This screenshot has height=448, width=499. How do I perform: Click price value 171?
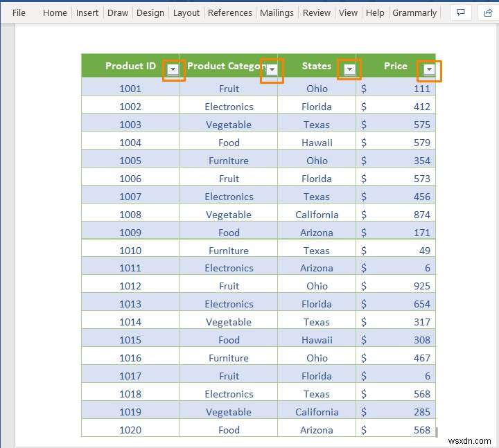point(422,233)
